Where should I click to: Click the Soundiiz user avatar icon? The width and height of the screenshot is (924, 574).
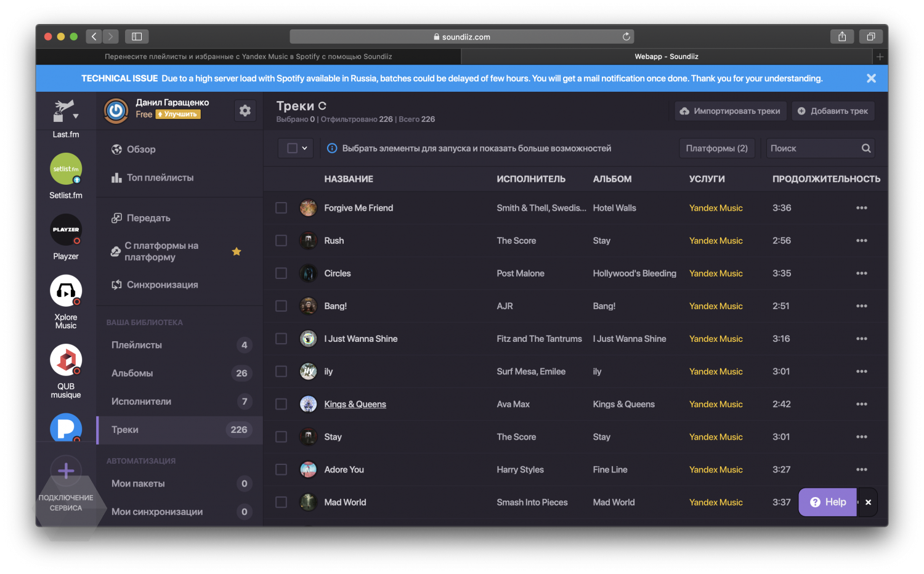pos(116,111)
